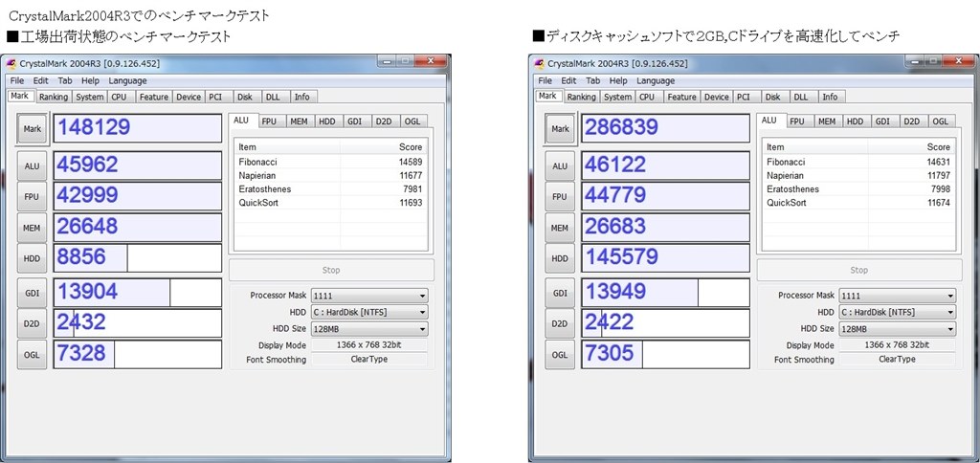Image resolution: width=980 pixels, height=463 pixels.
Task: Select HDD results tab in left window
Action: (327, 121)
